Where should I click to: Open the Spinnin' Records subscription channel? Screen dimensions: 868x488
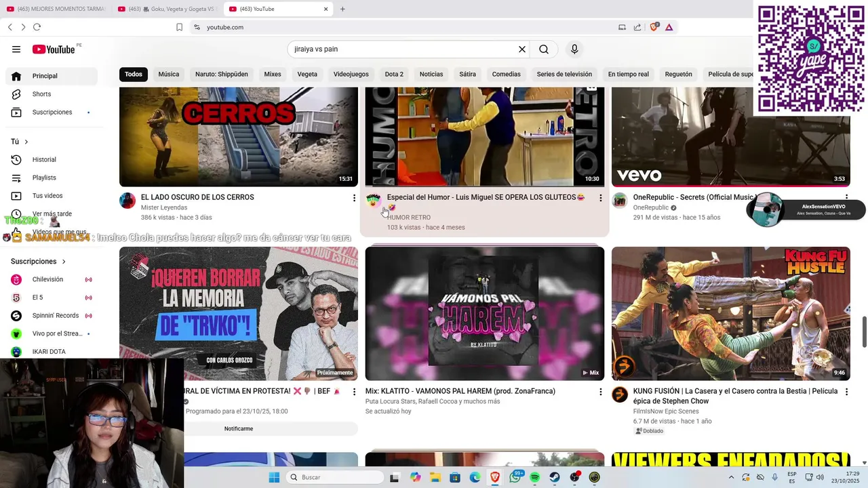click(52, 315)
